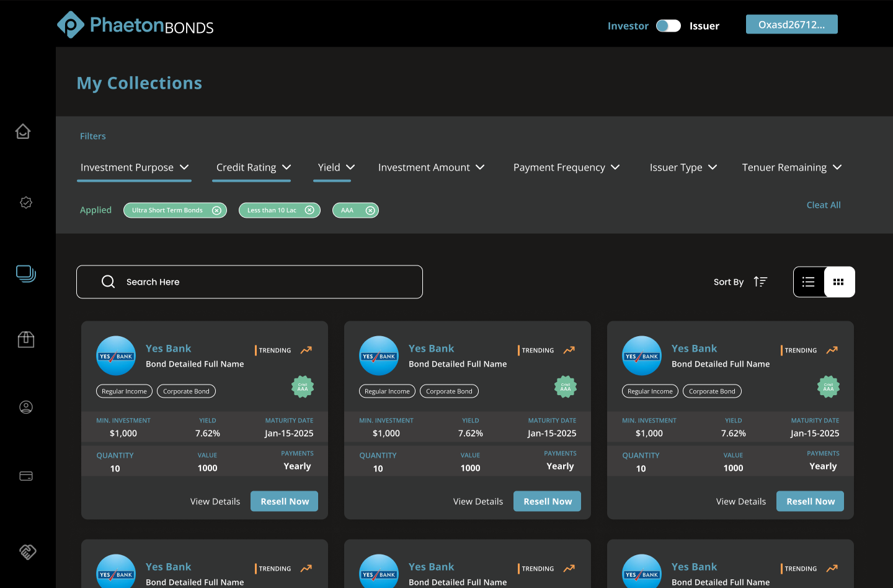
Task: Open the collections stack sidebar icon
Action: [26, 274]
